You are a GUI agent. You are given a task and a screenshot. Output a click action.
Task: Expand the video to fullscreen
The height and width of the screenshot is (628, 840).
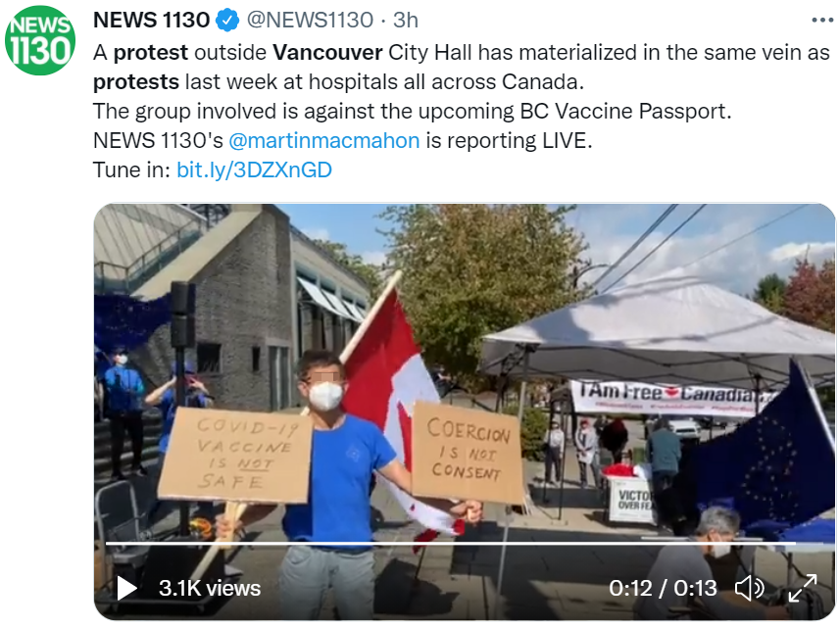(x=802, y=588)
